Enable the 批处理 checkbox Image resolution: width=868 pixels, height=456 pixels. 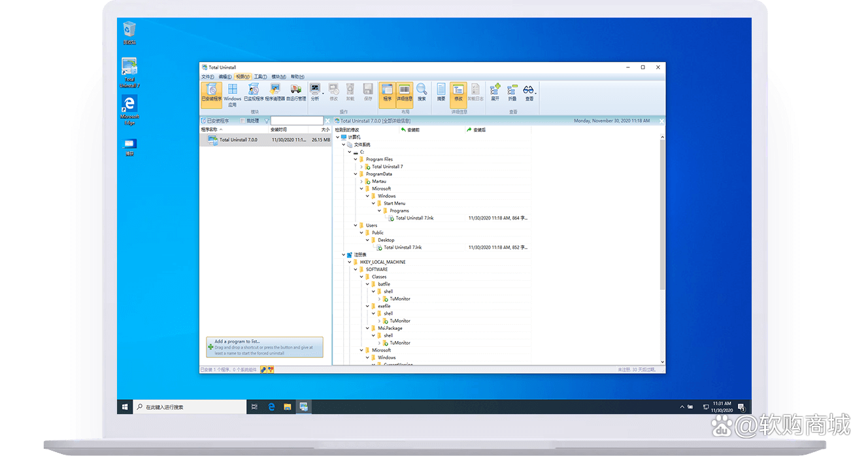242,121
